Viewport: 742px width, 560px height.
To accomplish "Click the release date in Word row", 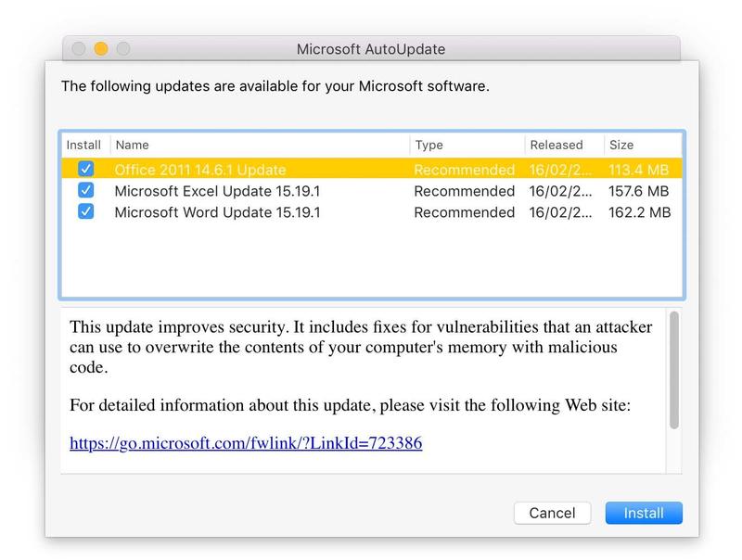I will pos(560,212).
